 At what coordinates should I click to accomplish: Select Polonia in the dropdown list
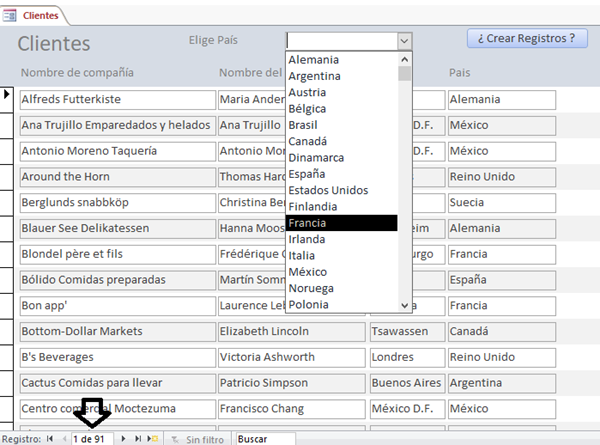[342, 305]
